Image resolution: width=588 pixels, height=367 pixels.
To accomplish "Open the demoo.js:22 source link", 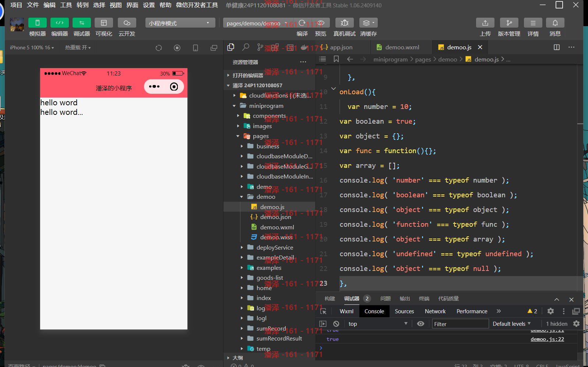I will [547, 339].
